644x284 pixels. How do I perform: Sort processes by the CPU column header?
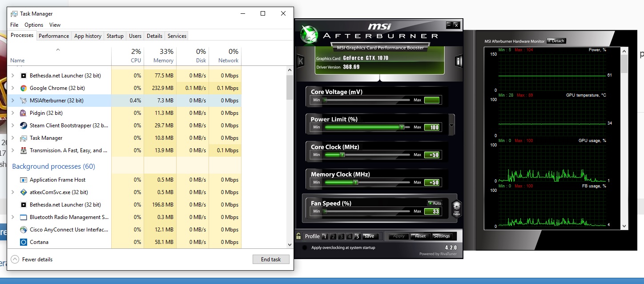click(128, 56)
